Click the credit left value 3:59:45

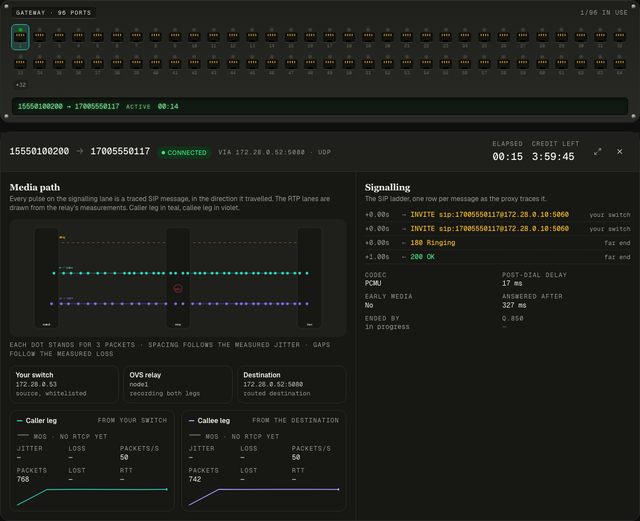553,157
